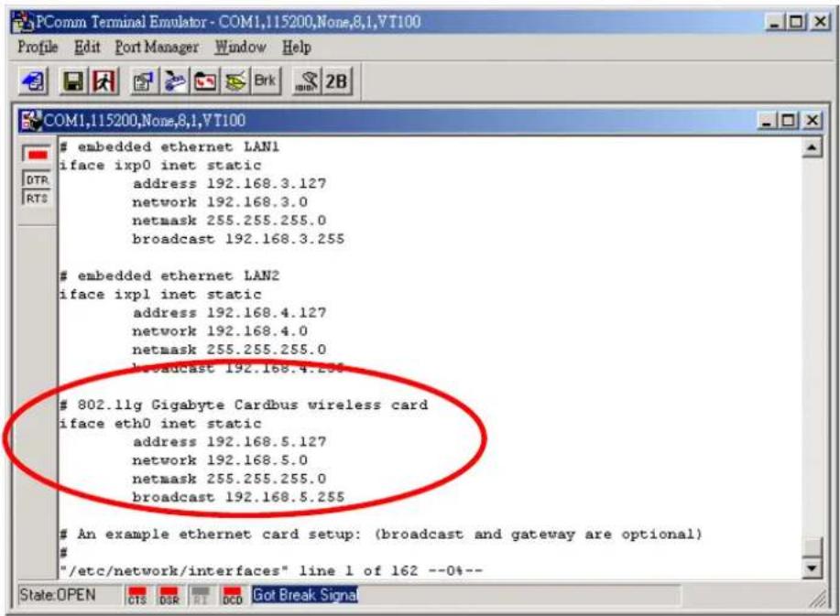Image resolution: width=840 pixels, height=616 pixels.
Task: Click 'iface ixp1 inet static' line
Action: (160, 295)
